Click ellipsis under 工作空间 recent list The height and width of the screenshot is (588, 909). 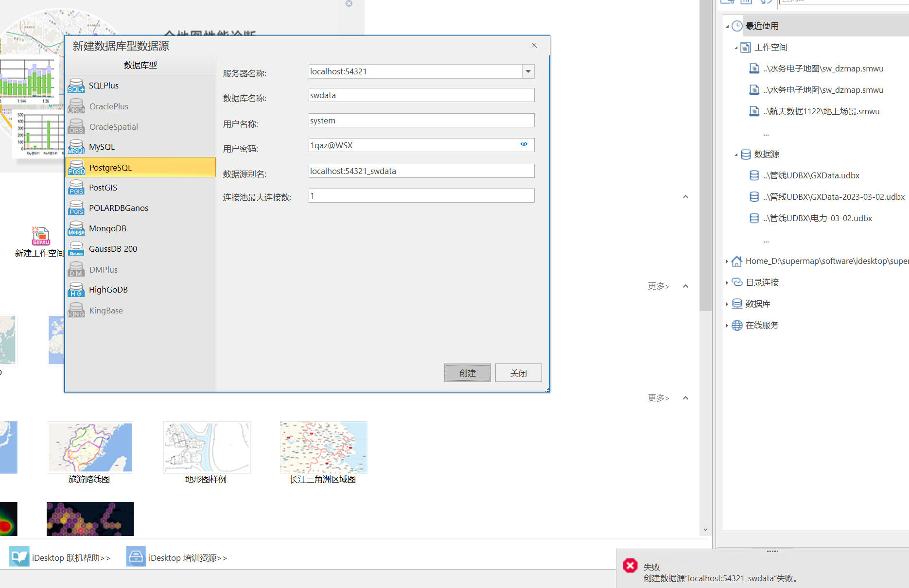tap(766, 133)
